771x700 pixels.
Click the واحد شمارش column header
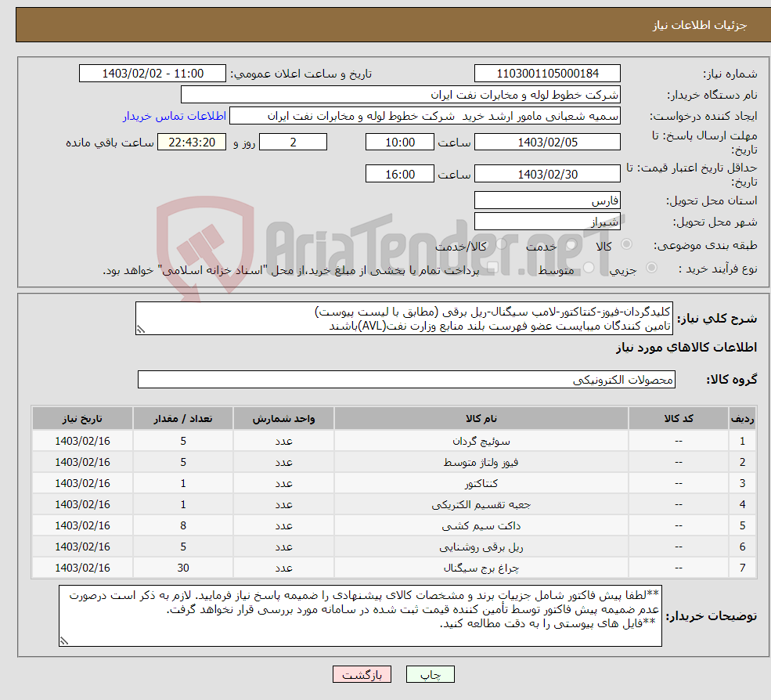283,418
